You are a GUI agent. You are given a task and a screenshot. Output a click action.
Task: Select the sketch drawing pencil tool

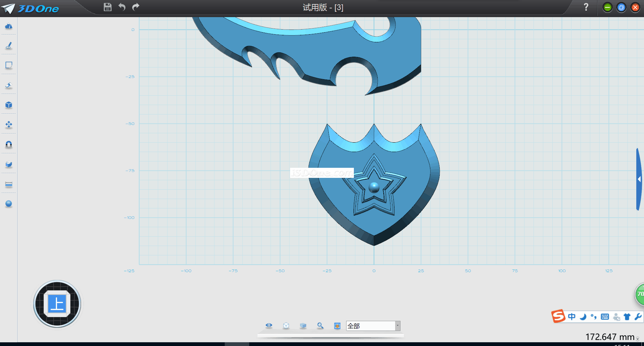point(9,46)
